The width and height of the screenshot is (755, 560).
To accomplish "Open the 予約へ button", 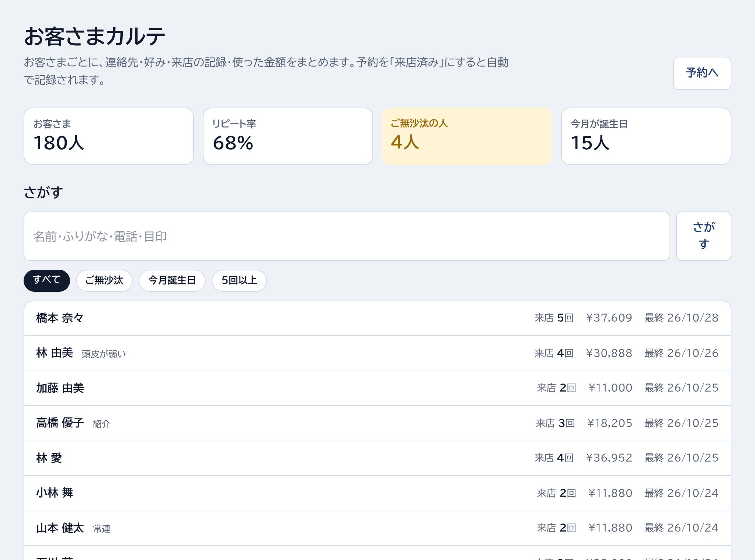I will (702, 73).
